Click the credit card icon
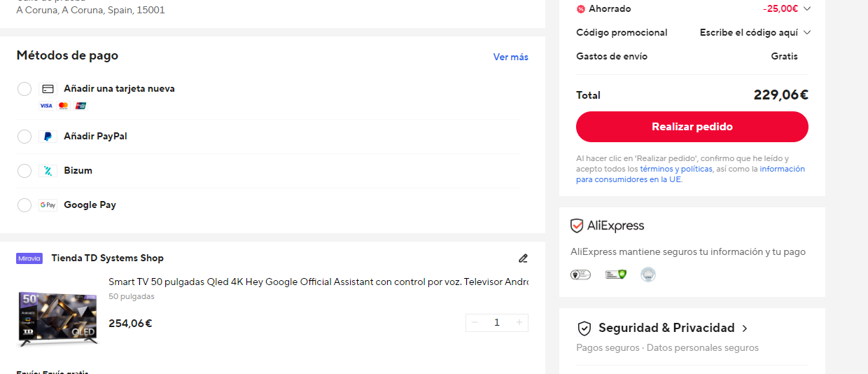The image size is (868, 374). coord(48,89)
